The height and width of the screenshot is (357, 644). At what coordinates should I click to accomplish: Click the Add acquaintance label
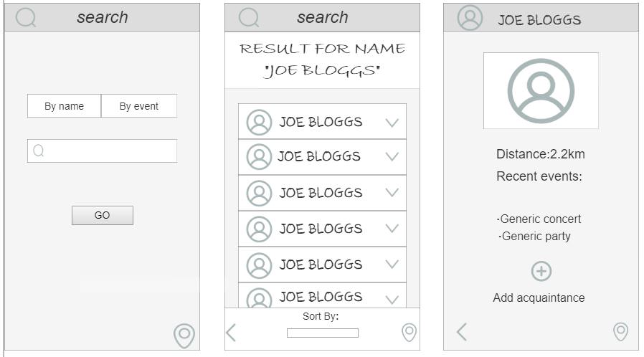(539, 297)
